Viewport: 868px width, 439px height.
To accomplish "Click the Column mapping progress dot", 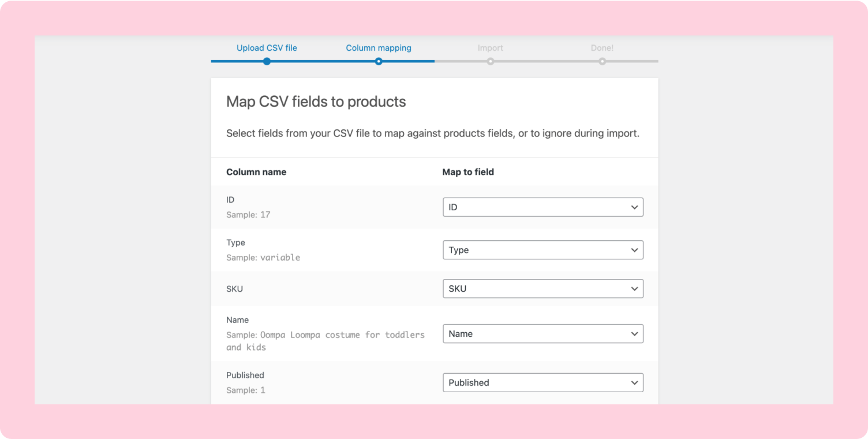I will 379,61.
